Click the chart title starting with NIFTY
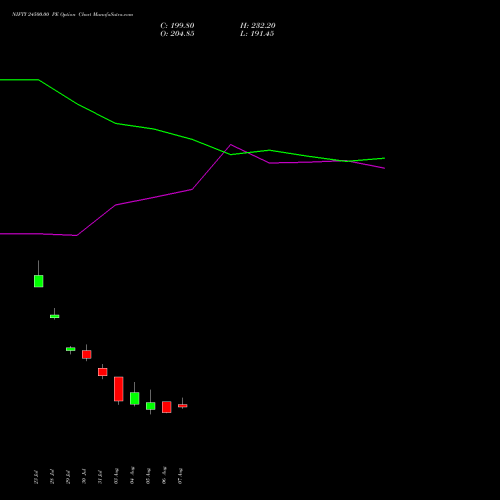Screen dimensions: 500x500 point(72,14)
